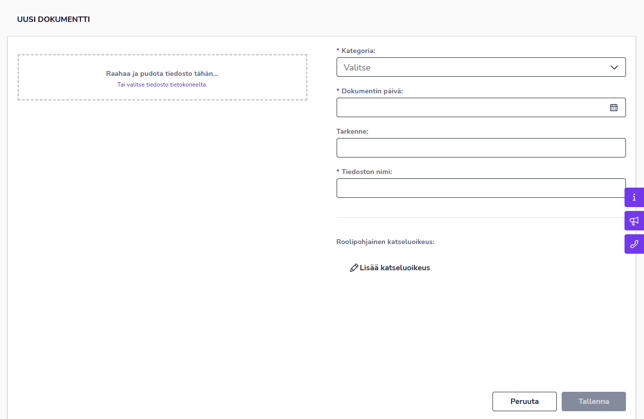Click the UUSI DOKUMENTTI page title

53,19
